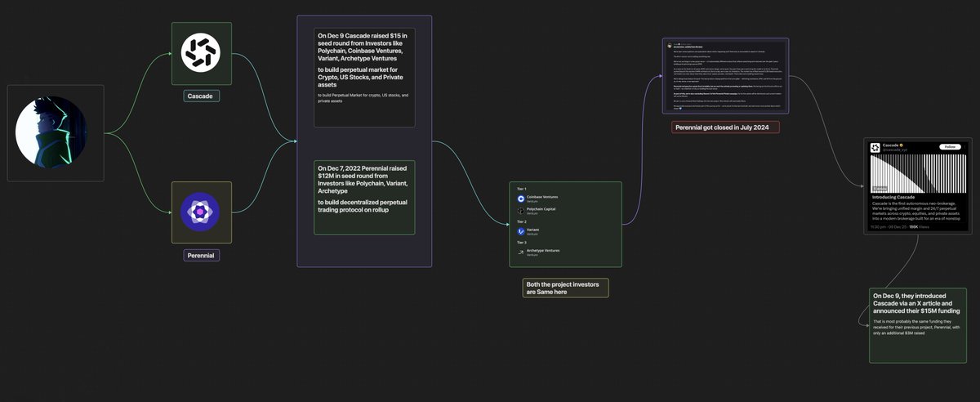
Task: Click the striped Cascade article banner image
Action: (x=918, y=173)
